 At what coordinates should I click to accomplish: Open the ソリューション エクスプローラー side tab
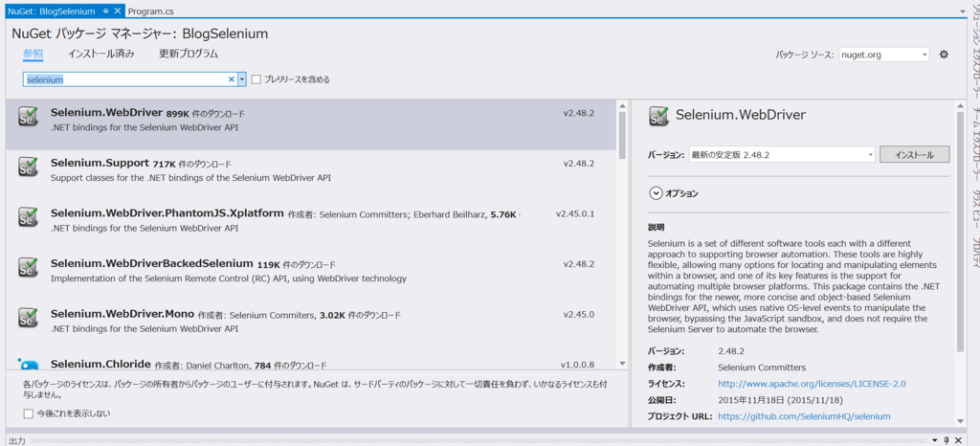[x=973, y=52]
